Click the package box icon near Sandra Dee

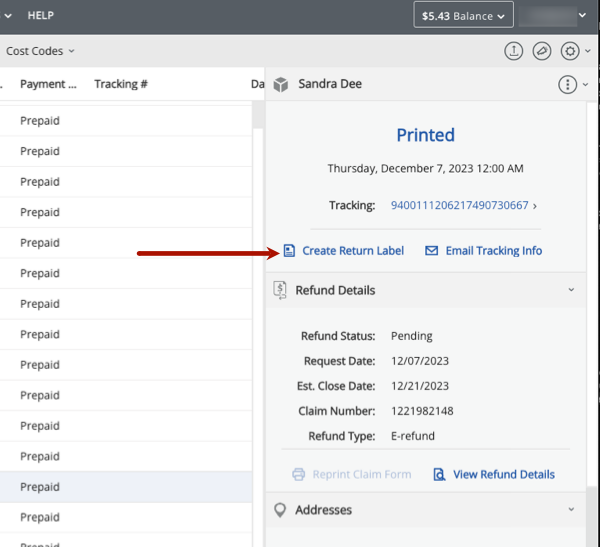[282, 85]
